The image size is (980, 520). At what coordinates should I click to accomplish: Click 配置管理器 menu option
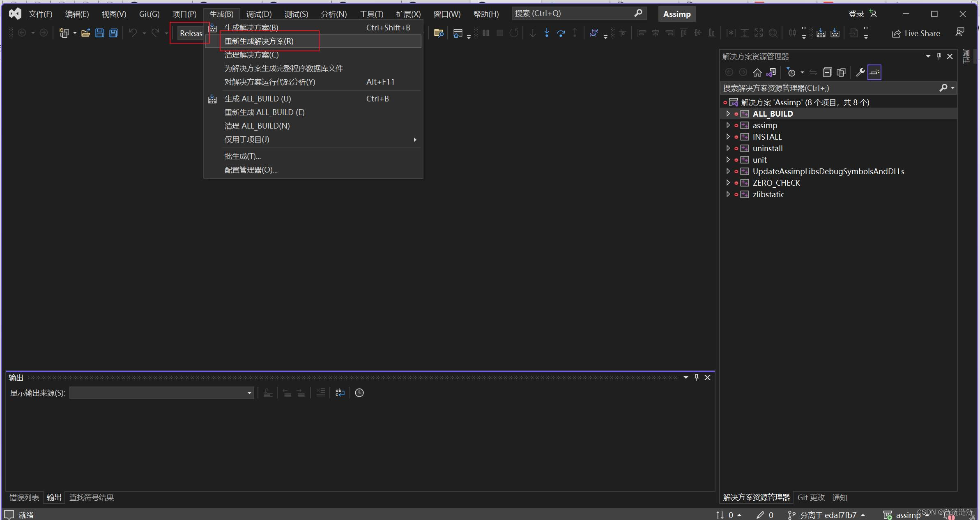tap(251, 169)
